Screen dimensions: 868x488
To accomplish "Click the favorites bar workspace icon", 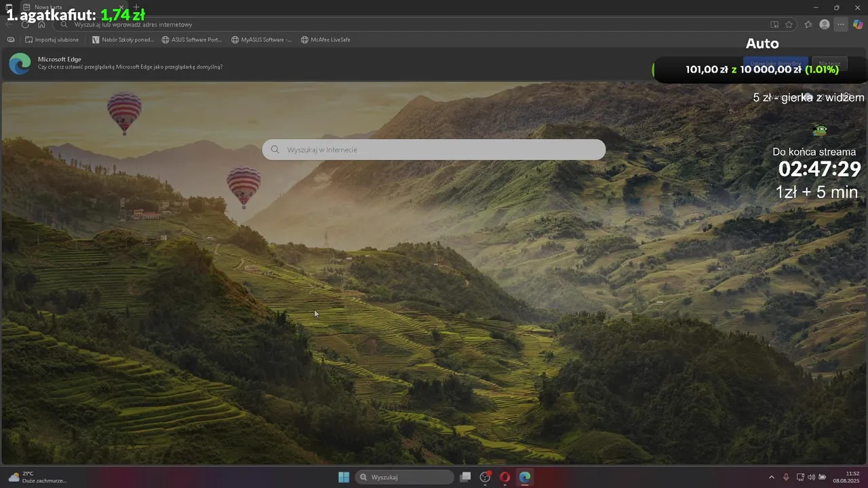I will 11,39.
